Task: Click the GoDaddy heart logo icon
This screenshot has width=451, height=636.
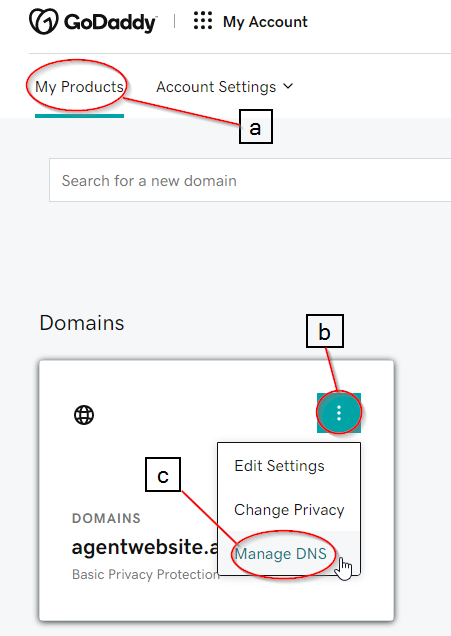Action: (44, 22)
